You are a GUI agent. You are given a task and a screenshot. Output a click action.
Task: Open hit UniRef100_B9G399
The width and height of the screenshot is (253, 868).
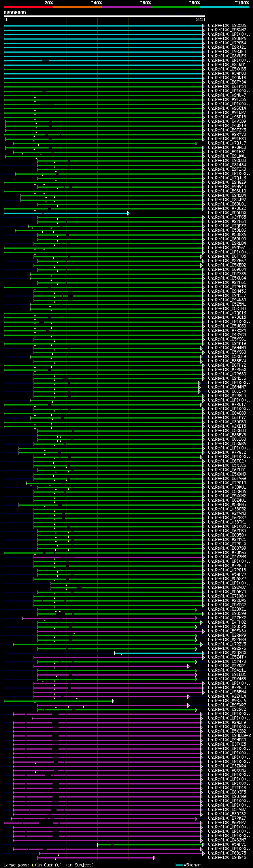click(227, 614)
